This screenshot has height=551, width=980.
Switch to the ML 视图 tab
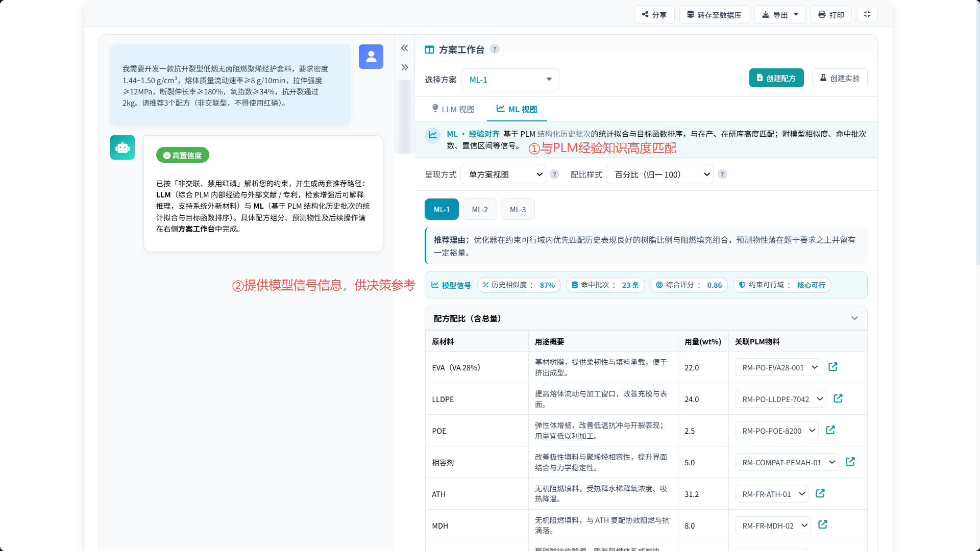[517, 109]
